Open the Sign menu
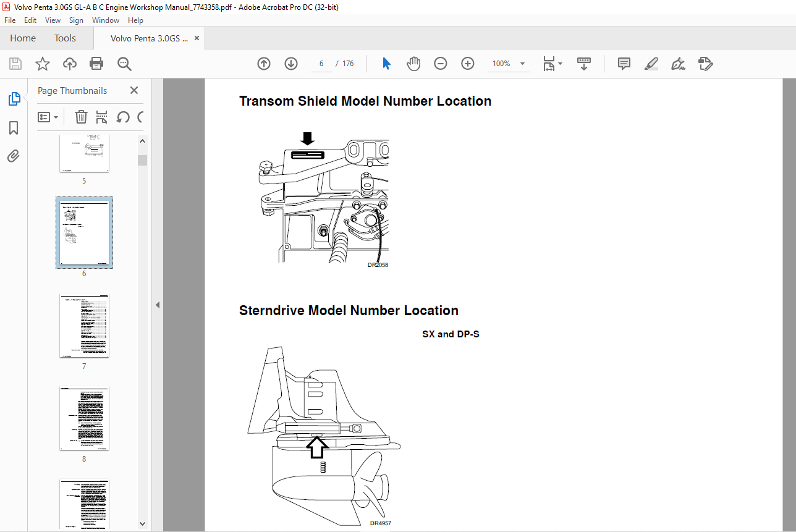 coord(76,20)
